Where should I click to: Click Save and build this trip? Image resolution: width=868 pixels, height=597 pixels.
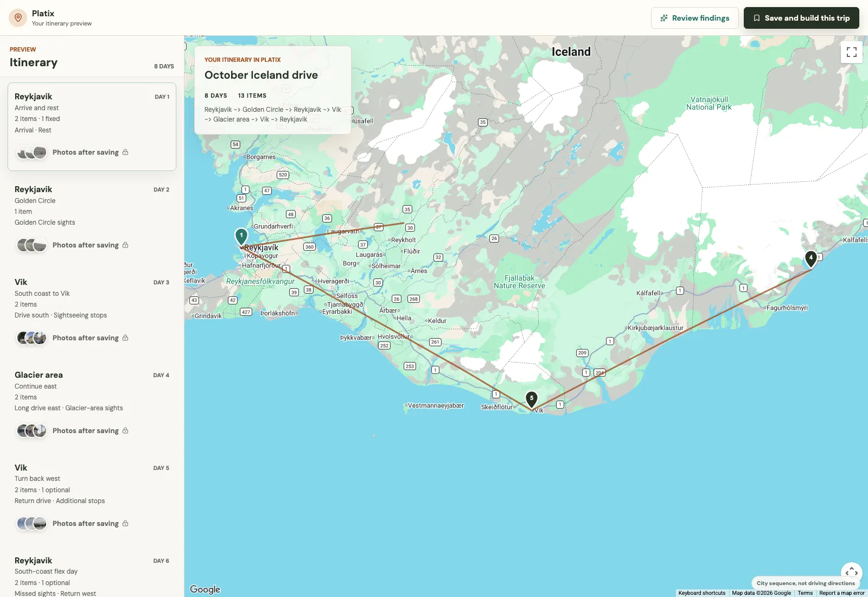[x=801, y=18]
